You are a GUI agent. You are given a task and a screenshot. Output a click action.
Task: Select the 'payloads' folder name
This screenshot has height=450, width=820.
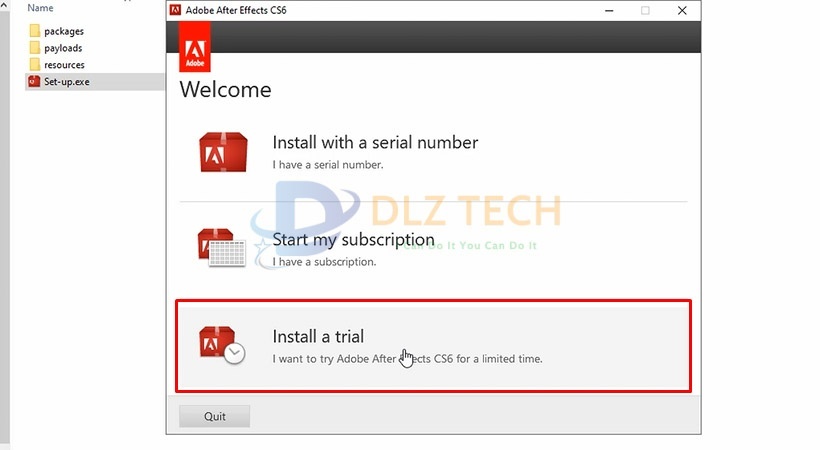tap(63, 48)
